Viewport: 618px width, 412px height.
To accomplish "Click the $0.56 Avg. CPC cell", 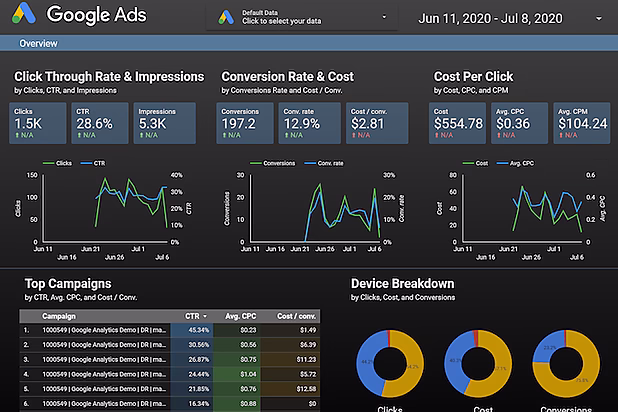I will click(237, 345).
